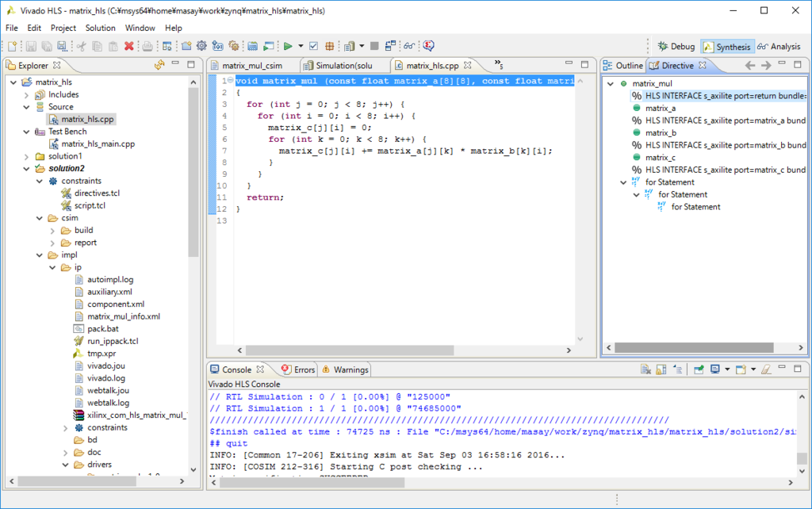Open the Export RTL dropdown arrow
Screen dimensions: 812x509
pos(362,46)
